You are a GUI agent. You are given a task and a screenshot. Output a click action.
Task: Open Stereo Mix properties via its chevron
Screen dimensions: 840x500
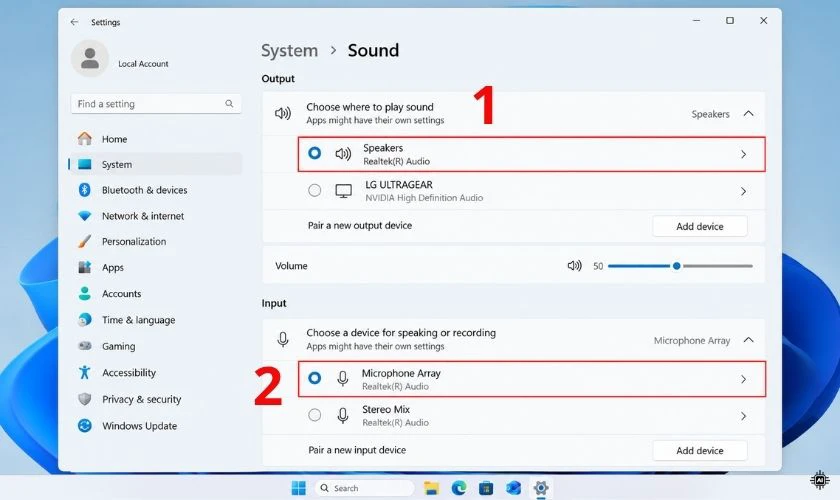point(743,416)
